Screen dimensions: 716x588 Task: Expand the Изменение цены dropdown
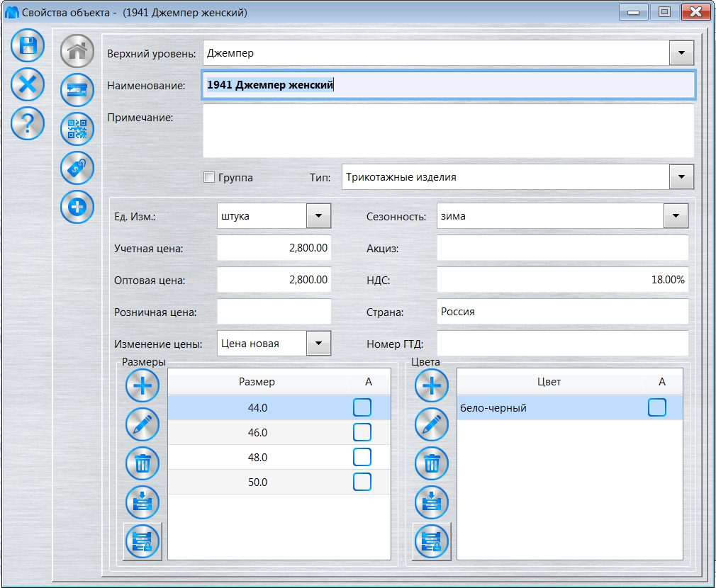[318, 344]
